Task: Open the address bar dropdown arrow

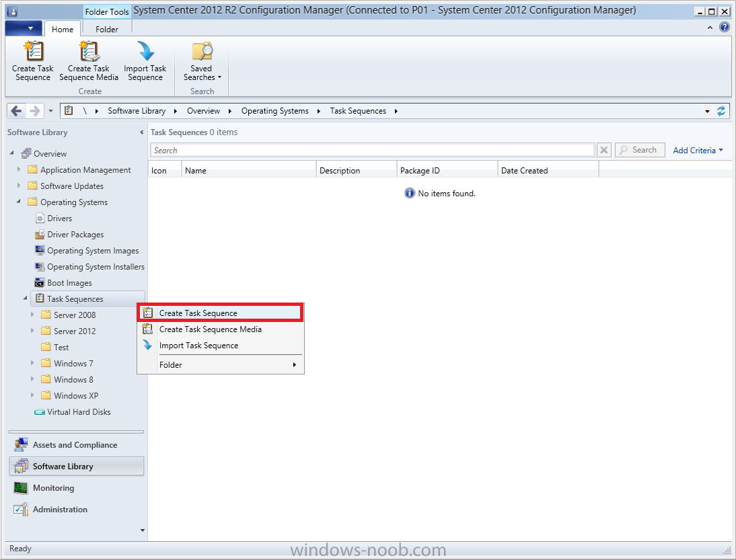Action: (707, 112)
